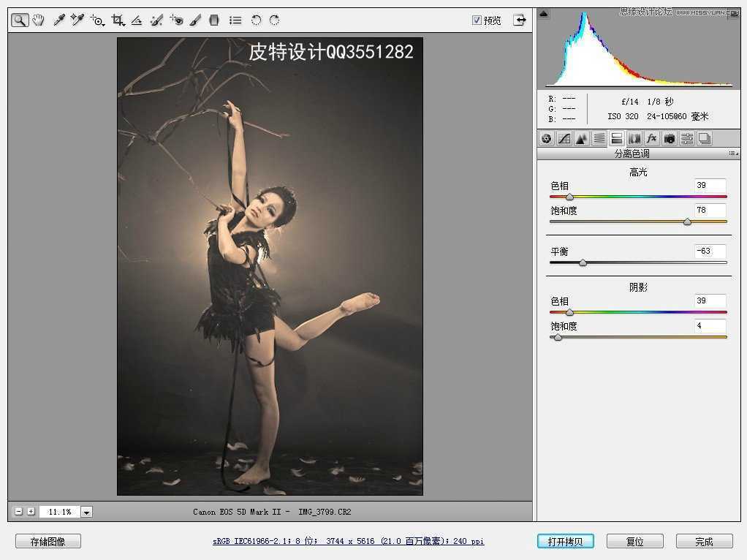The image size is (747, 560).
Task: Click 复位 reset button
Action: [x=635, y=542]
